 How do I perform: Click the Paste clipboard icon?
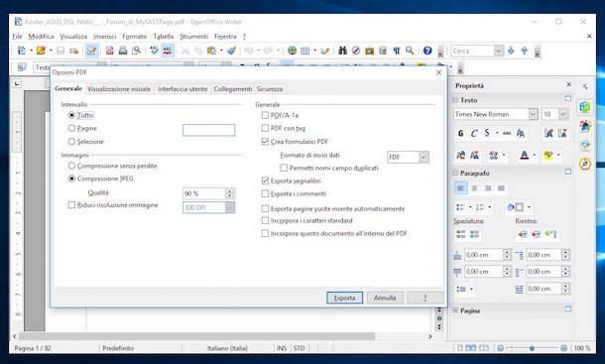click(211, 51)
